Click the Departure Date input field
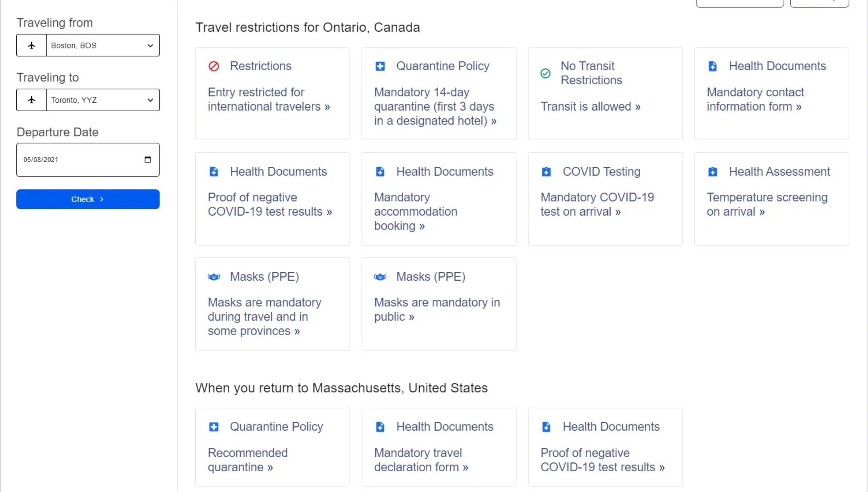 coord(78,160)
